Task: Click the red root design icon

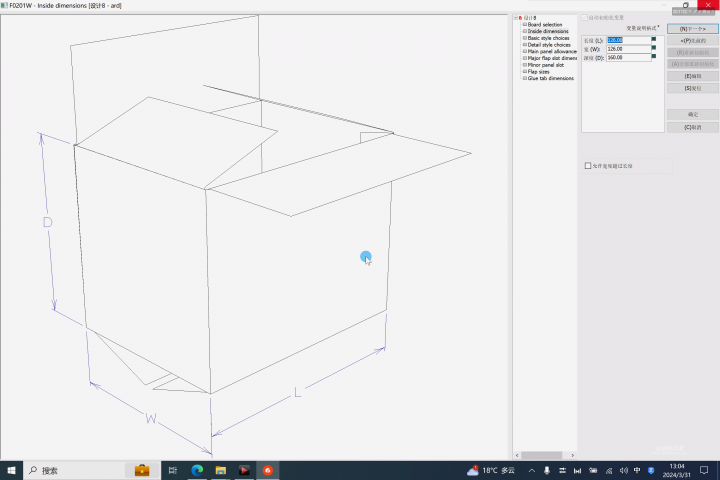Action: tap(520, 18)
